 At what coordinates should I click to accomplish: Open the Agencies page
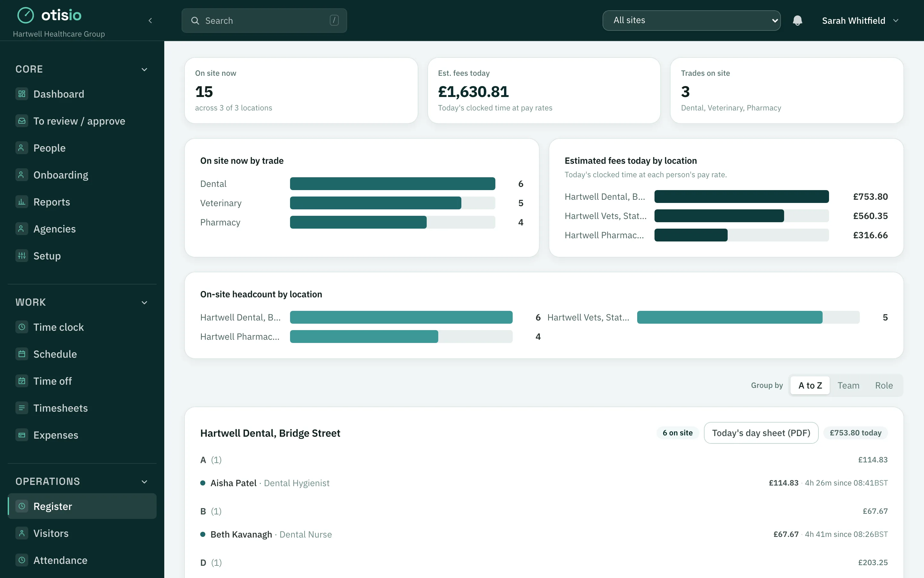pyautogui.click(x=82, y=229)
